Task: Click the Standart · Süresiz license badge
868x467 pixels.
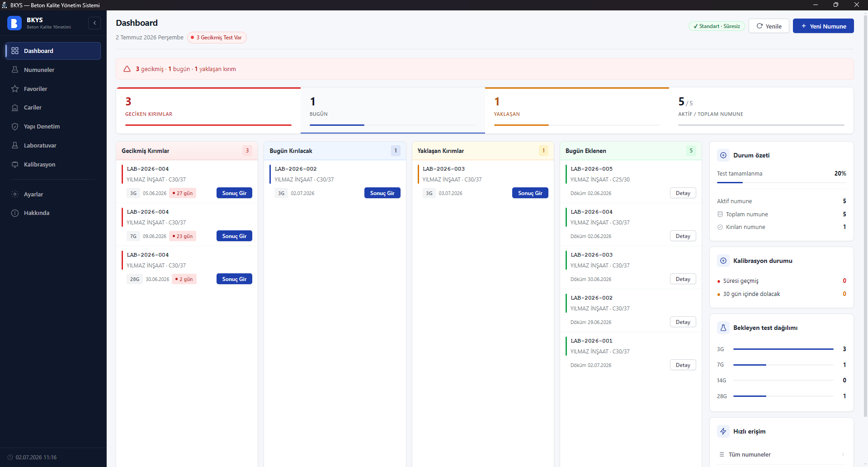Action: coord(717,26)
